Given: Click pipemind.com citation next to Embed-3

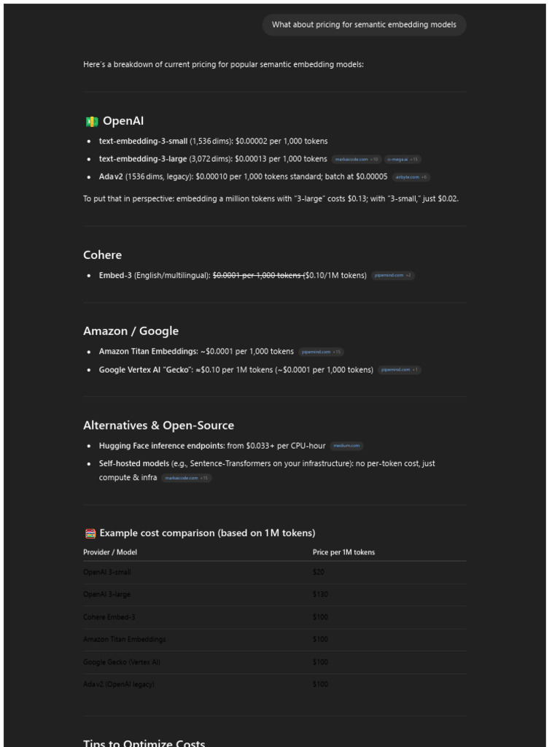Looking at the screenshot, I should click(393, 276).
